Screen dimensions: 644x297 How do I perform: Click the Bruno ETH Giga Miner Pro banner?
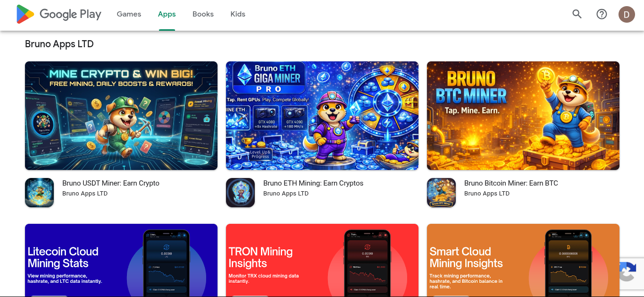coord(322,116)
